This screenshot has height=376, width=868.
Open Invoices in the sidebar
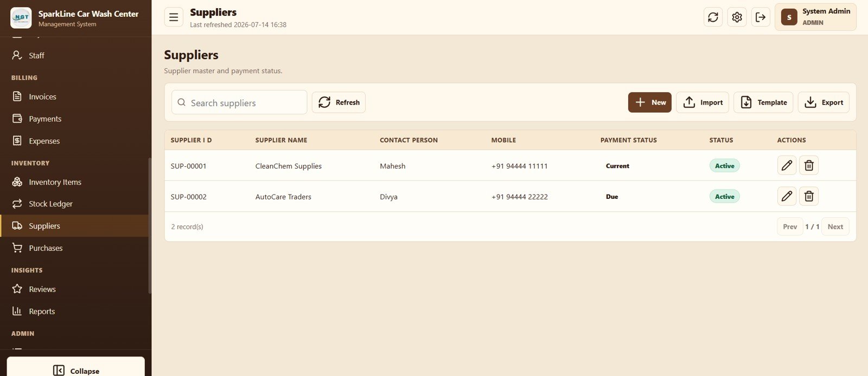pos(75,96)
